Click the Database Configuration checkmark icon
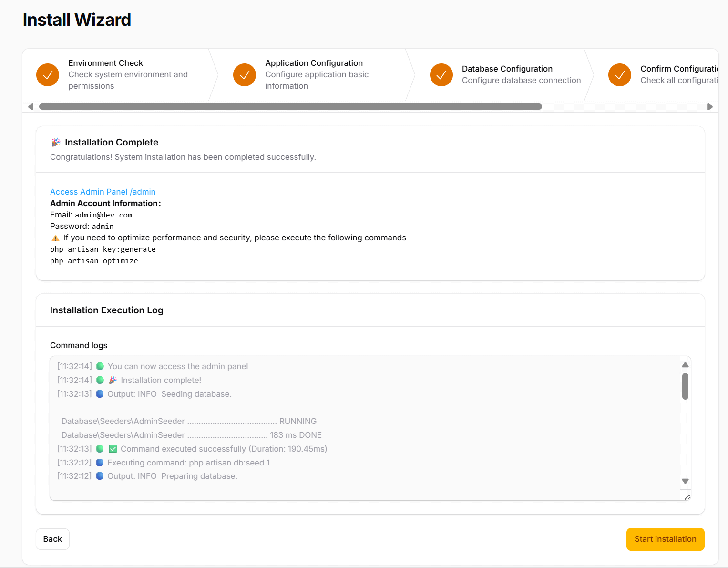 click(441, 75)
